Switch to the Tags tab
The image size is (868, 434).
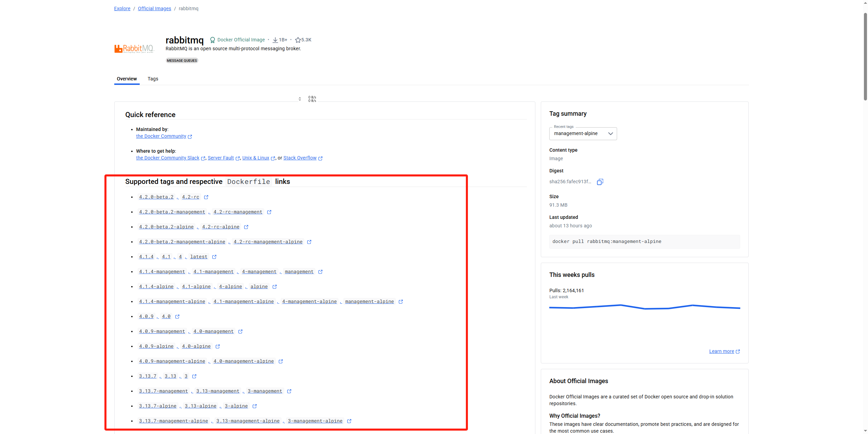(x=153, y=79)
